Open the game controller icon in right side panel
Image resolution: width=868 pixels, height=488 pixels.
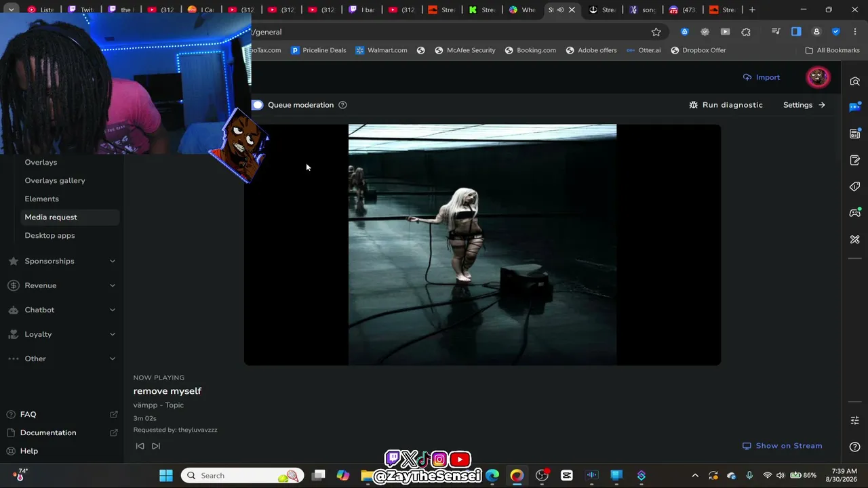pos(854,213)
